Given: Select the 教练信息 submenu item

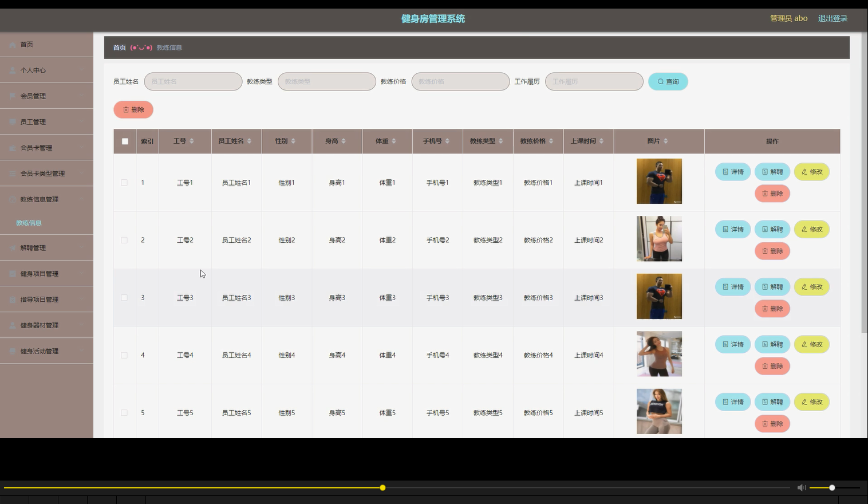Looking at the screenshot, I should pyautogui.click(x=29, y=223).
